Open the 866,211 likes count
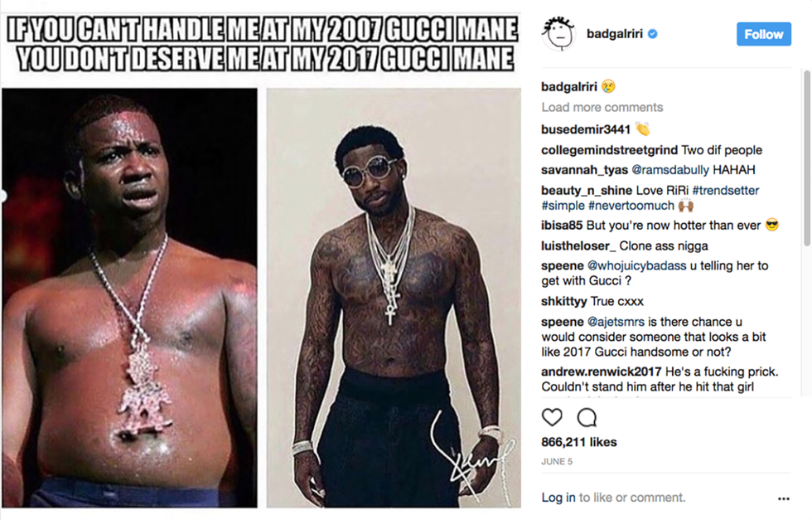This screenshot has width=812, height=520. pos(579,442)
